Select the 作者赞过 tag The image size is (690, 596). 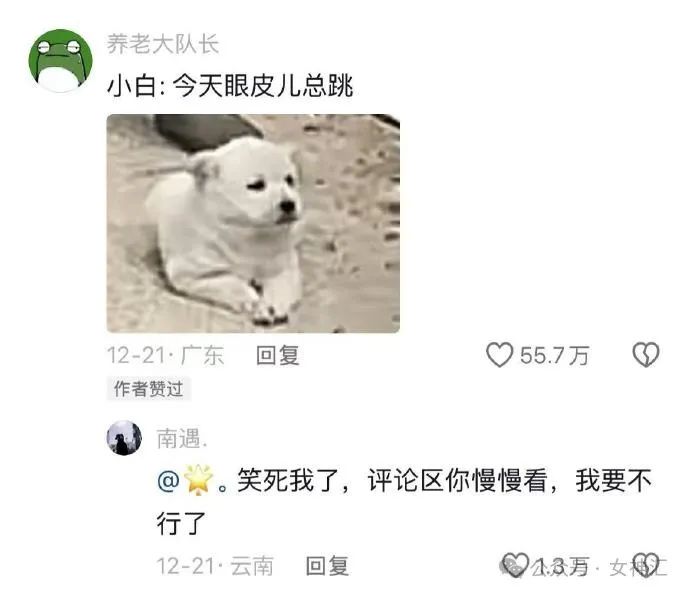[148, 389]
